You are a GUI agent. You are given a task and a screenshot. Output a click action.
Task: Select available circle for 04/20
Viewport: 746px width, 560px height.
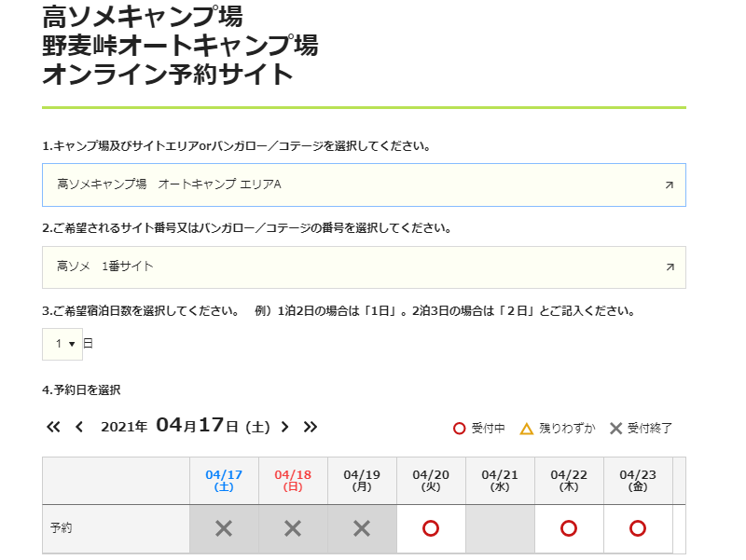[x=431, y=528]
